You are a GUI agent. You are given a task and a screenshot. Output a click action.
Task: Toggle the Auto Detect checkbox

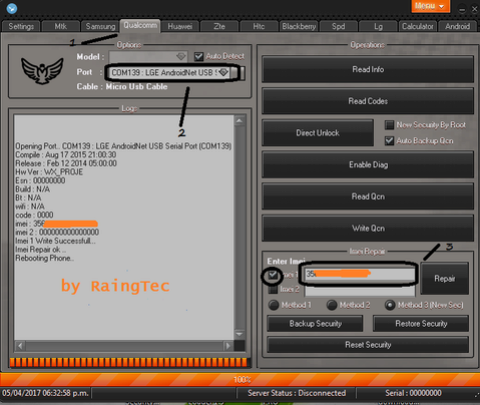pyautogui.click(x=199, y=56)
